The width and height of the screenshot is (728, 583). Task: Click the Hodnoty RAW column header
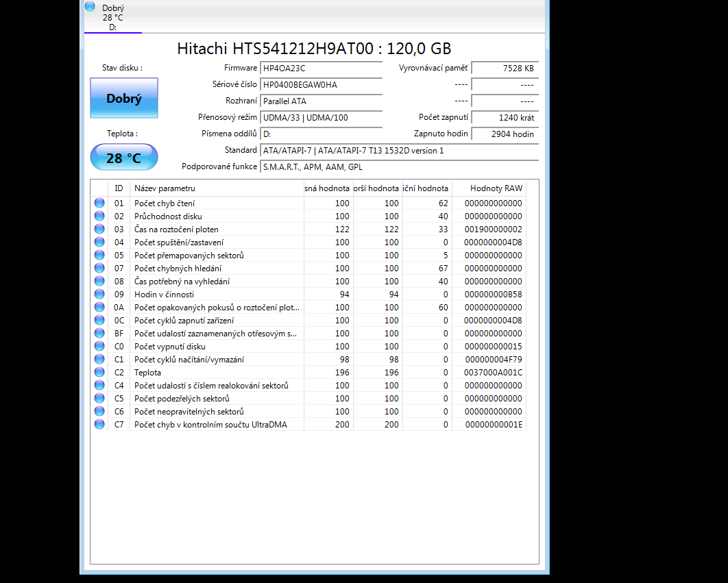(x=489, y=188)
